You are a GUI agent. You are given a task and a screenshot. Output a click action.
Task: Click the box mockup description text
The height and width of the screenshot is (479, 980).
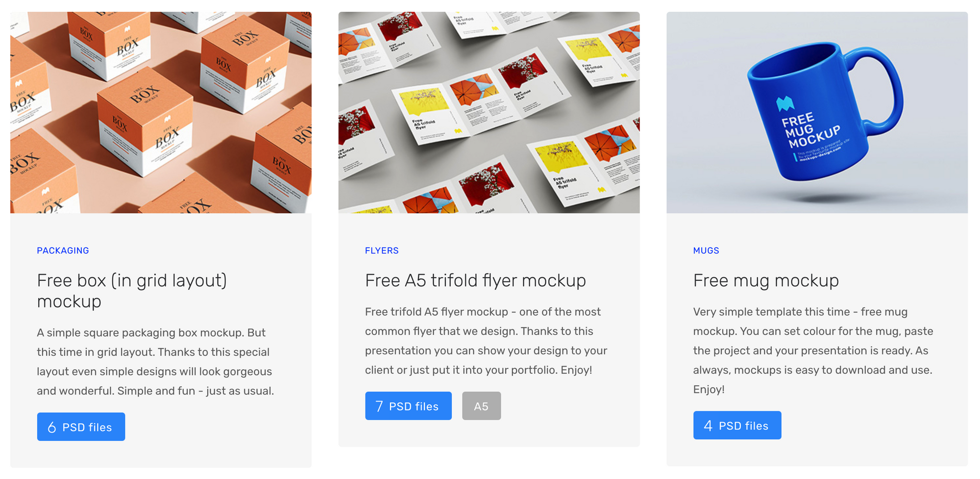tap(155, 362)
